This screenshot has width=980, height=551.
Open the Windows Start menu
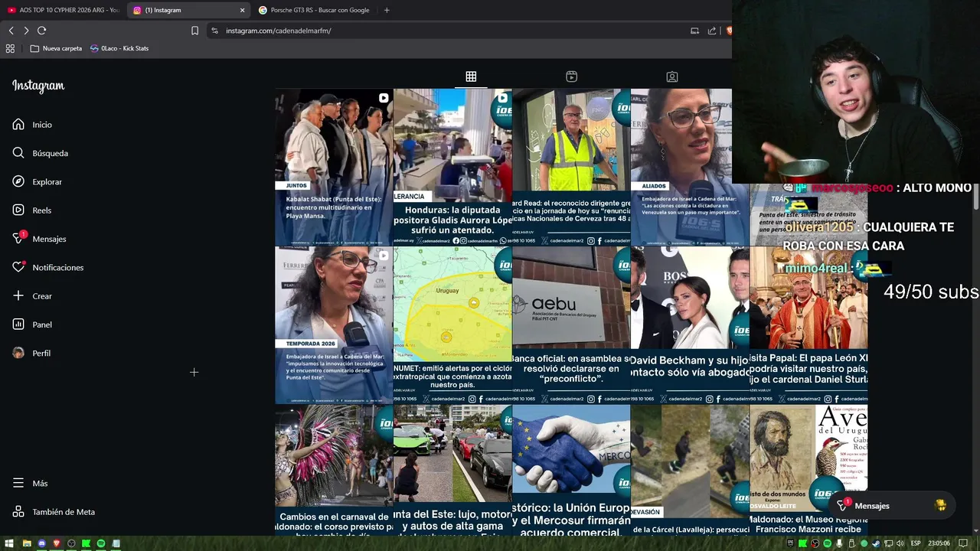[x=9, y=543]
